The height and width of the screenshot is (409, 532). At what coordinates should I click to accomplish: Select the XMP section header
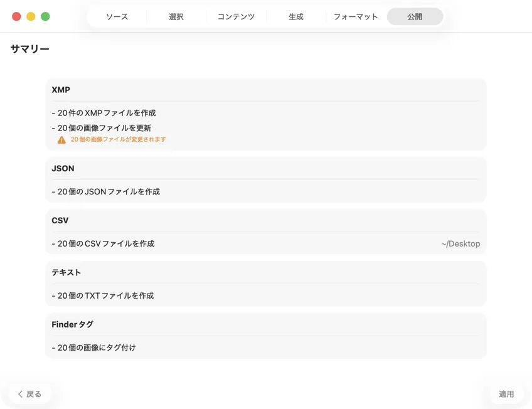tap(61, 90)
